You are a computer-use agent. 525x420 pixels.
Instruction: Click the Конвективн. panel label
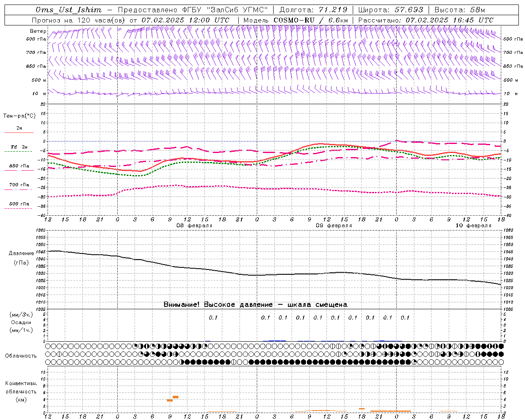click(x=21, y=383)
